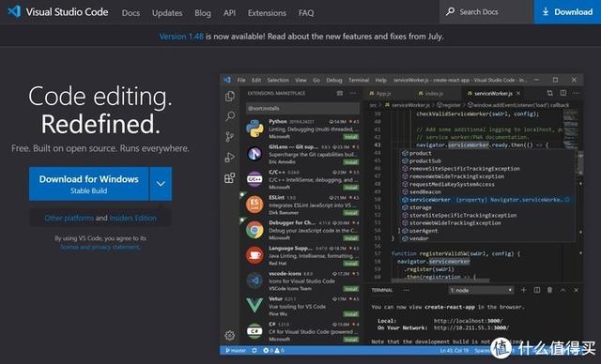Open the Docs page in site navigation
The image size is (601, 364).
(131, 13)
